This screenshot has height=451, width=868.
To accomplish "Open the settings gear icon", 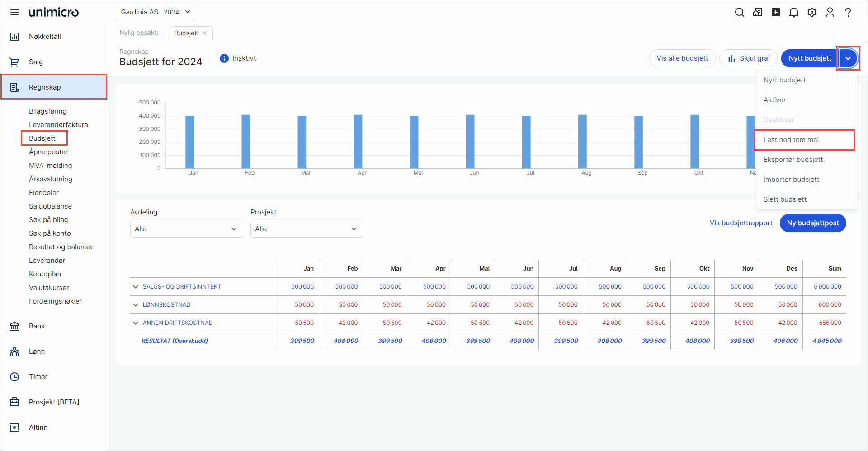I will (x=811, y=12).
